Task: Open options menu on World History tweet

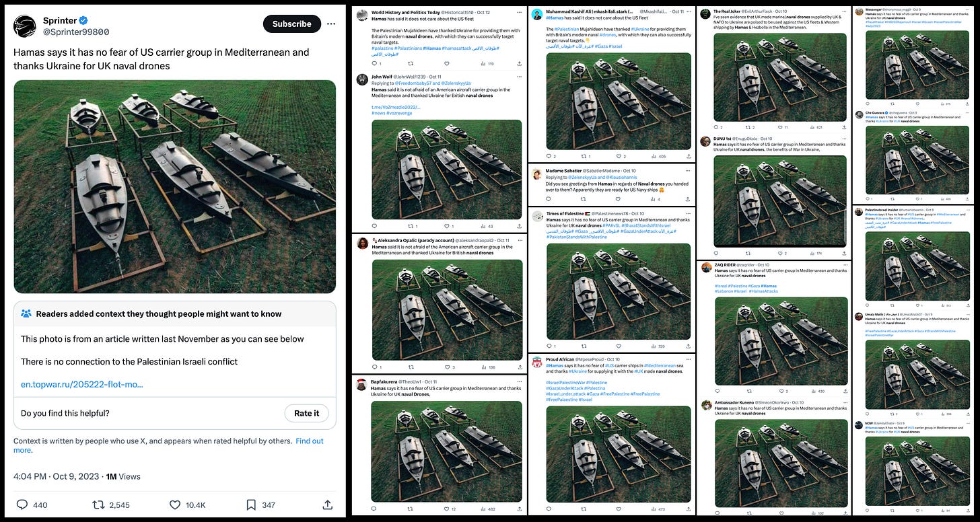Action: point(519,11)
